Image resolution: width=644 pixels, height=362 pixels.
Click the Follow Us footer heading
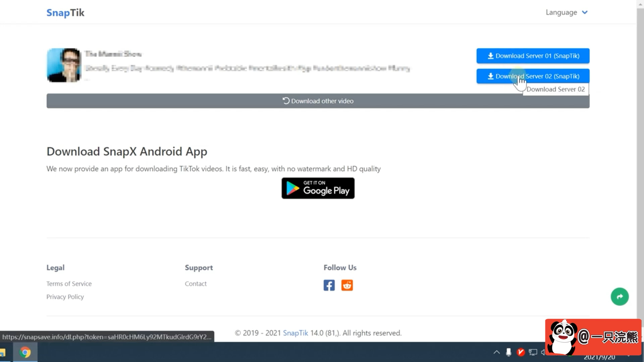tap(340, 267)
